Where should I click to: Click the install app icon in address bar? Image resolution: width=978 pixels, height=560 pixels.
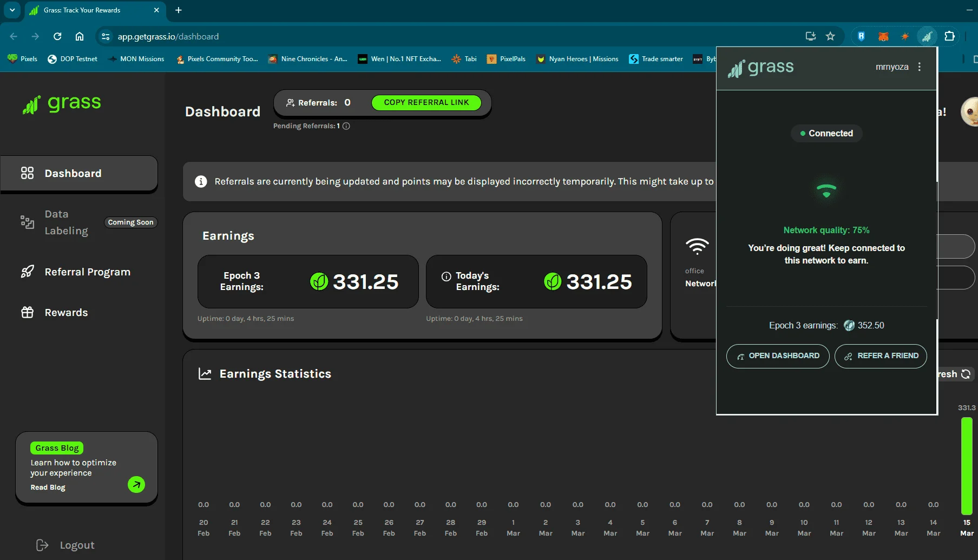[x=810, y=36]
